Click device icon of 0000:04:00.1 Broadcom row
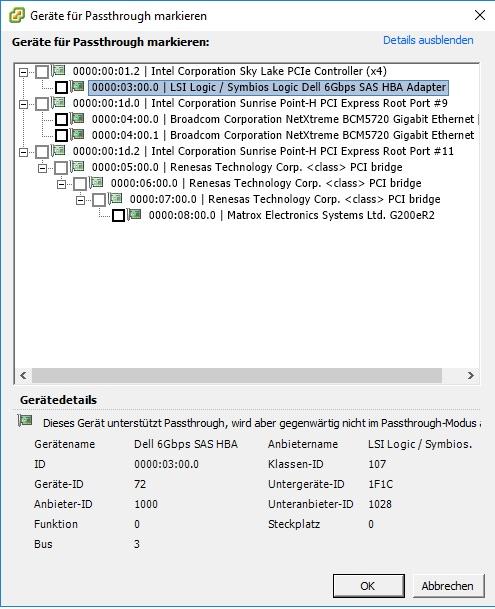This screenshot has width=495, height=609. click(x=78, y=134)
